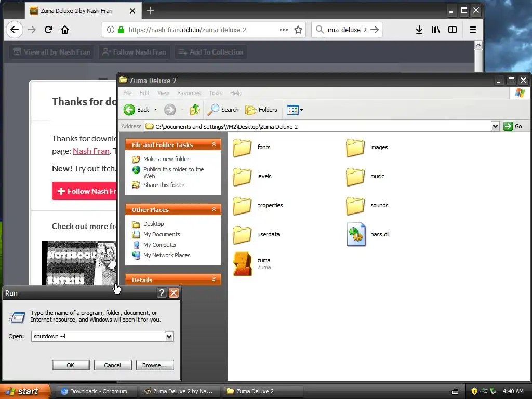Viewport: 532px width, 399px height.
Task: Click the Run dialog Open text field
Action: click(98, 336)
